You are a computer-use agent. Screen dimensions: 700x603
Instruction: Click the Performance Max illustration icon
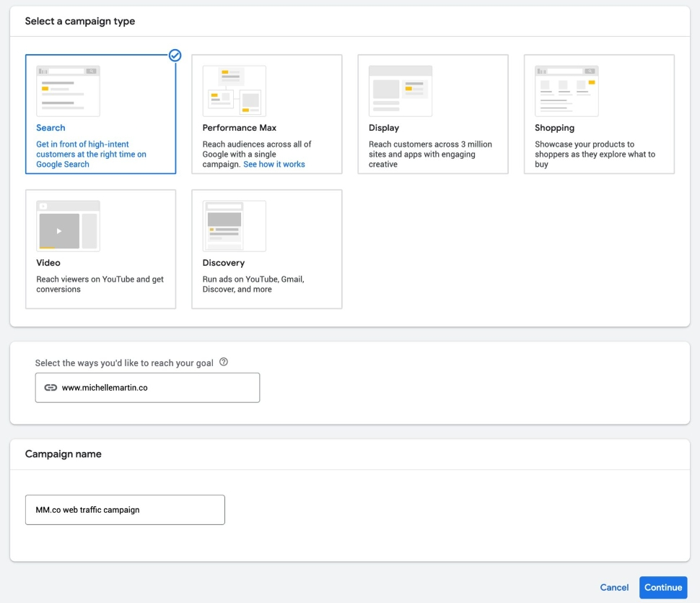(x=234, y=91)
